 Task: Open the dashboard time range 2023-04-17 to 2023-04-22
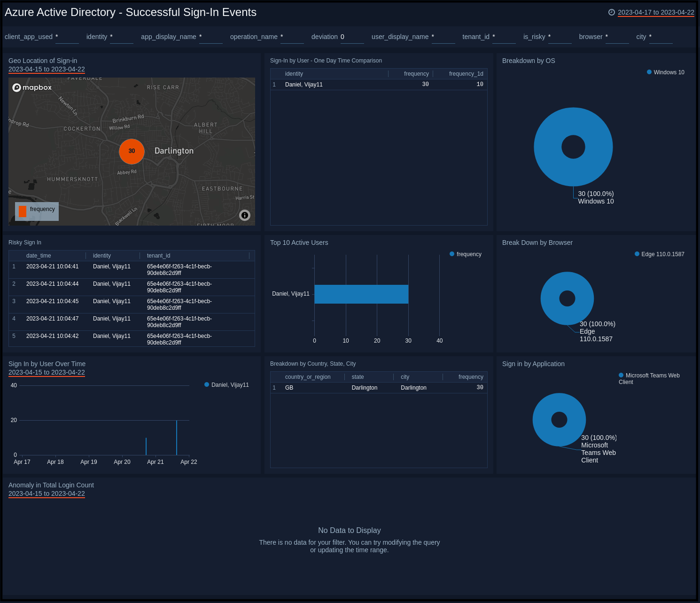tap(656, 13)
